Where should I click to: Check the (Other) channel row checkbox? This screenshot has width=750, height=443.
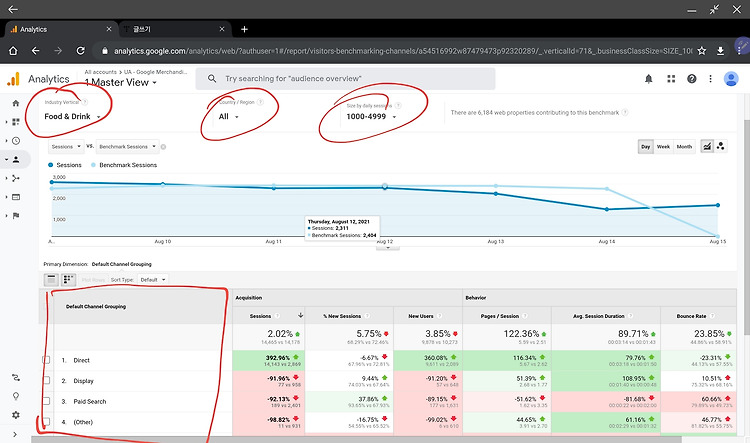point(46,422)
